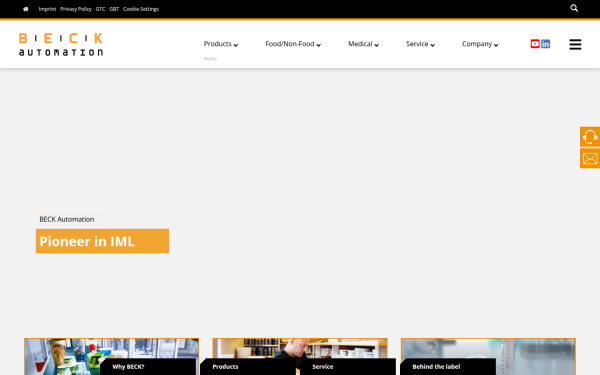Expand the Service chevron arrow
This screenshot has height=375, width=600.
coord(432,45)
